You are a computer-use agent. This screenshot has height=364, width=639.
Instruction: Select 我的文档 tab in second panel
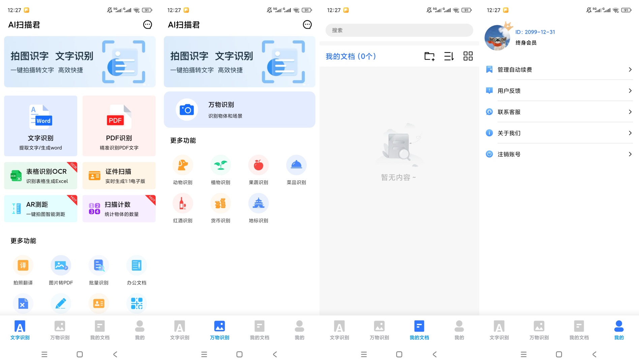point(260,330)
